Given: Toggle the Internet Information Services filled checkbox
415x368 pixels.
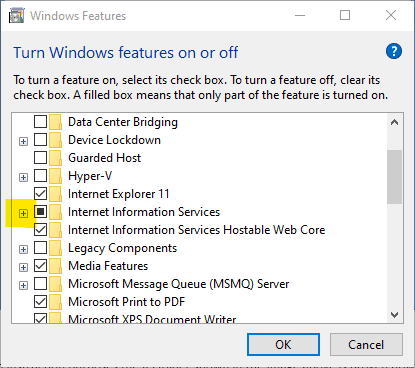Looking at the screenshot, I should click(40, 212).
